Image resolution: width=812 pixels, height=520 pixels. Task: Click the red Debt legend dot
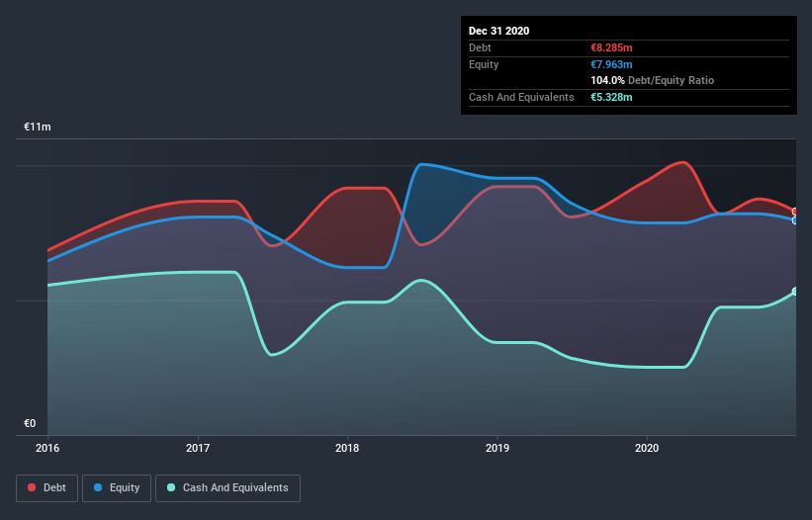(32, 487)
